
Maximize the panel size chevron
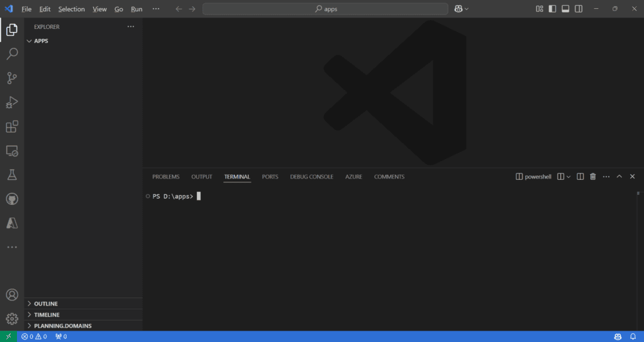pos(619,177)
